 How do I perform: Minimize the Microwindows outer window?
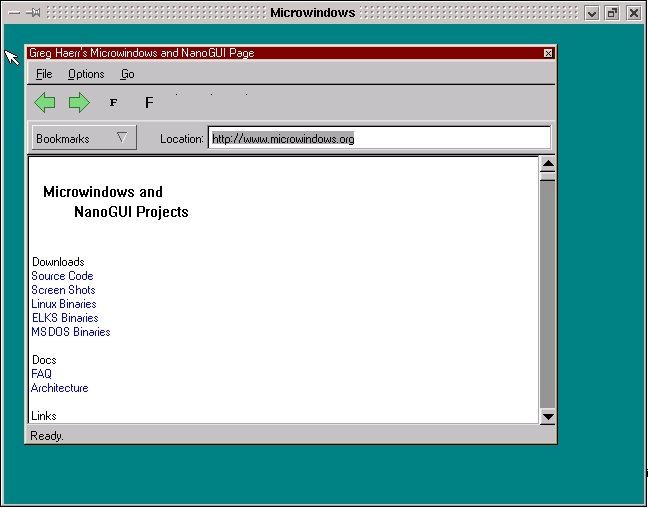pos(592,13)
